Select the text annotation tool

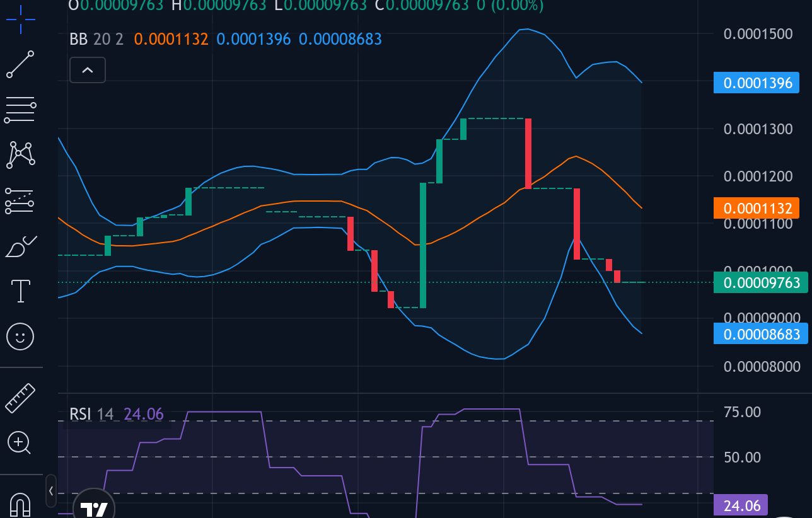20,291
